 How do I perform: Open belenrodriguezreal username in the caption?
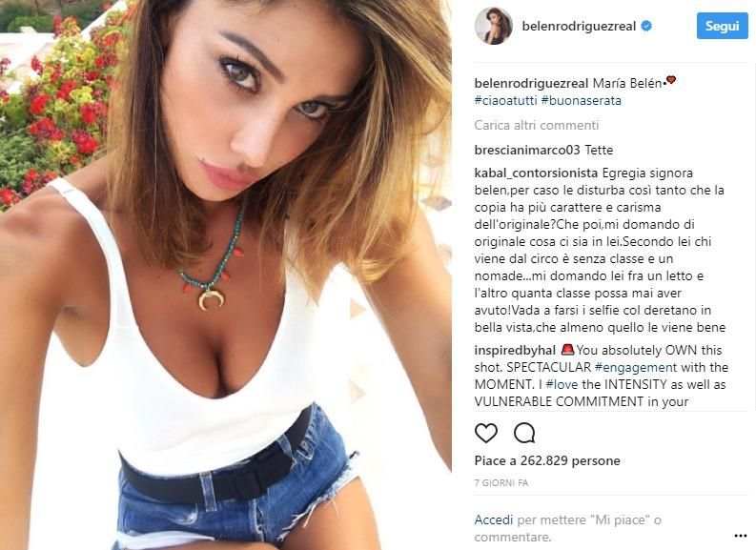coord(532,83)
